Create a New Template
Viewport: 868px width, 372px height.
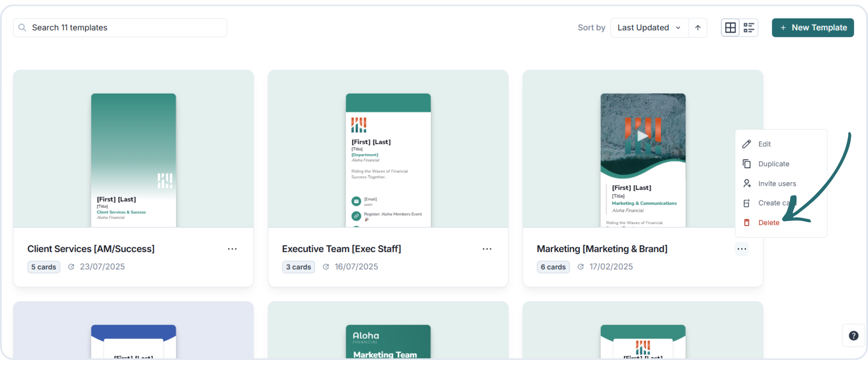[812, 28]
